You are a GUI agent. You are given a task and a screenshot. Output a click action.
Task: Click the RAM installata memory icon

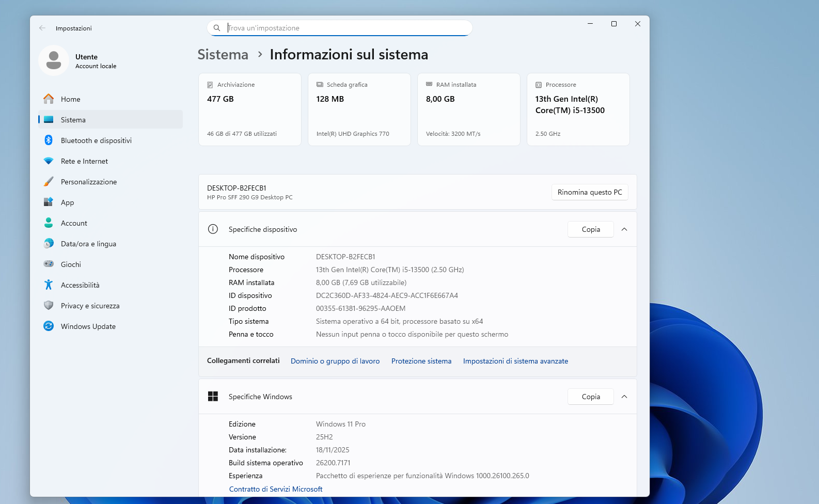point(429,84)
